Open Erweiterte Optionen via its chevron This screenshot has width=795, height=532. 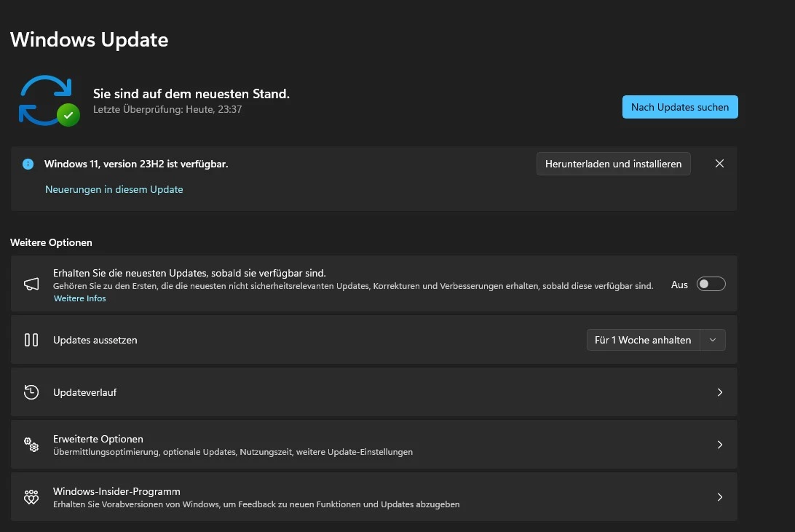click(x=720, y=445)
